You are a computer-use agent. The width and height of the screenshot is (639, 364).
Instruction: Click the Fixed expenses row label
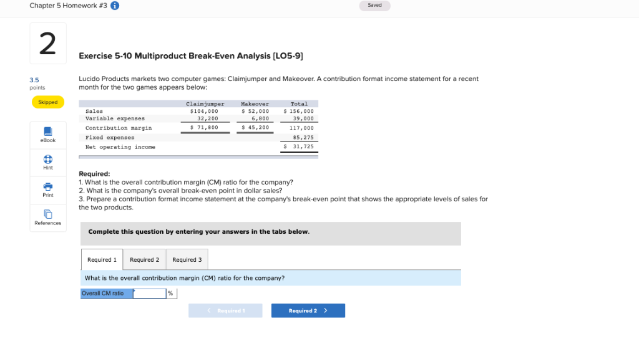[110, 138]
